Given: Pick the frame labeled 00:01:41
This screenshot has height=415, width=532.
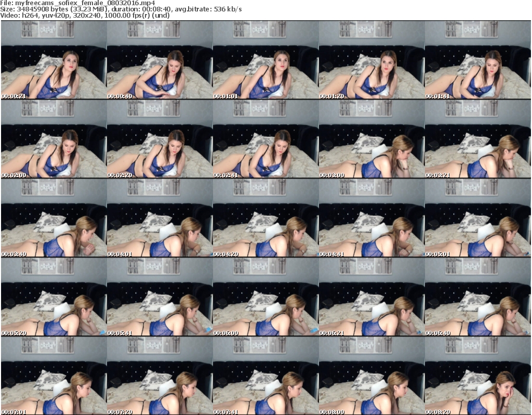Looking at the screenshot, I should pyautogui.click(x=477, y=60).
